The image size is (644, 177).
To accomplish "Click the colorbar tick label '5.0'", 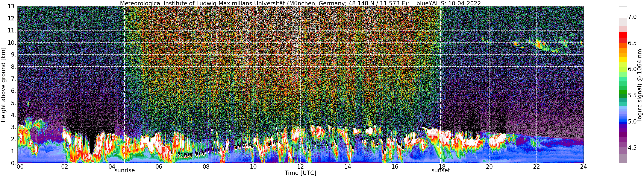I will [632, 121].
